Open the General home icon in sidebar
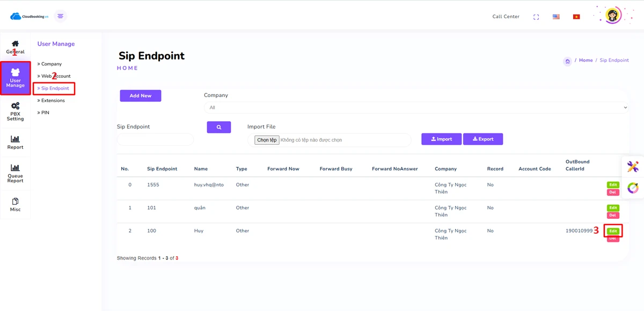This screenshot has width=644, height=311. pyautogui.click(x=15, y=44)
